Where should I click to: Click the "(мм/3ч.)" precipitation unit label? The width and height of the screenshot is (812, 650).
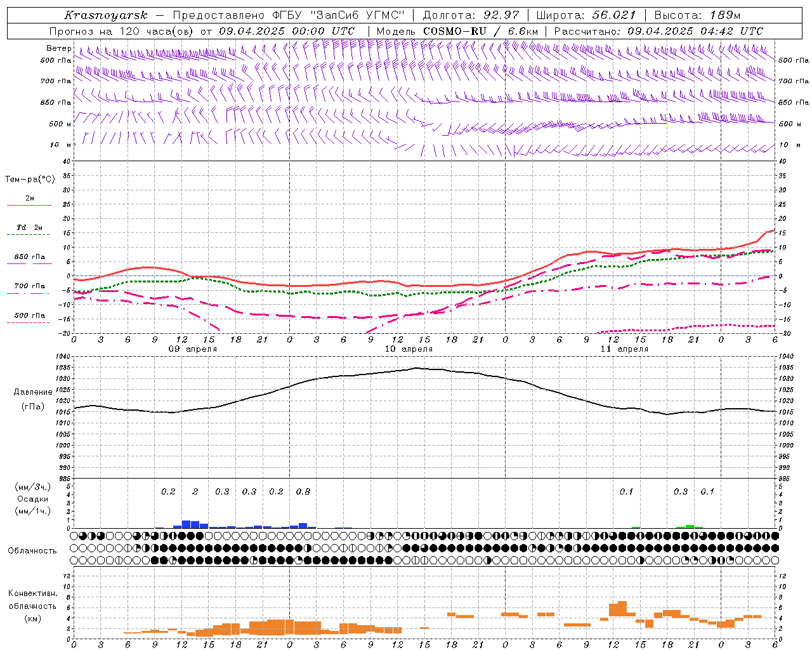pyautogui.click(x=33, y=487)
